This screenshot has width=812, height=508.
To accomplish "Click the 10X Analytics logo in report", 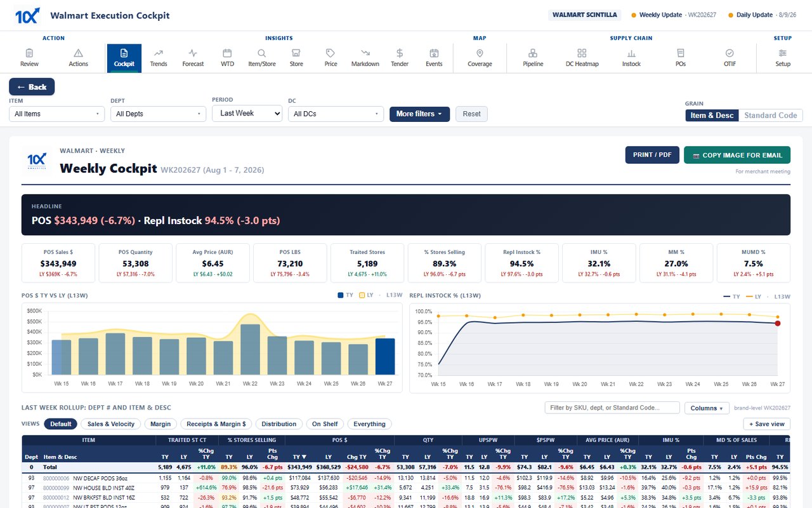I will pos(36,161).
